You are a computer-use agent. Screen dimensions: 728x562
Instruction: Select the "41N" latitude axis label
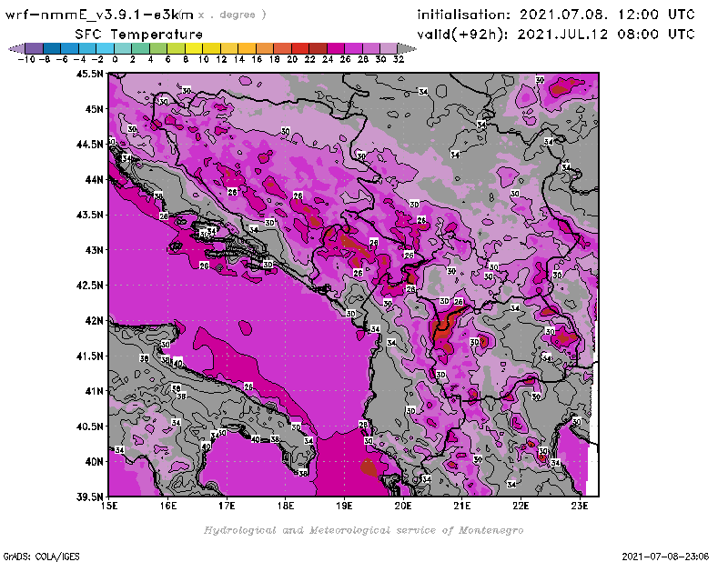click(x=94, y=391)
